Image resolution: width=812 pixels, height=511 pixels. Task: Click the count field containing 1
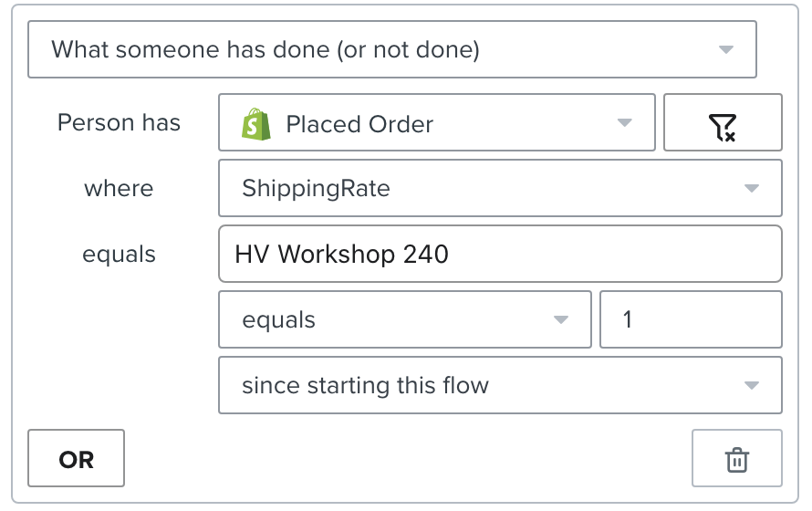(x=691, y=319)
